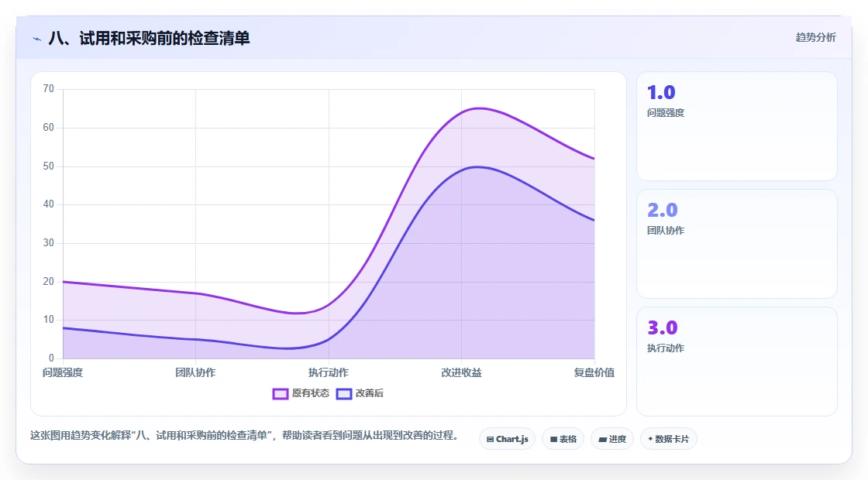Click the x-axis label 问题强度
This screenshot has height=480, width=868.
(63, 372)
